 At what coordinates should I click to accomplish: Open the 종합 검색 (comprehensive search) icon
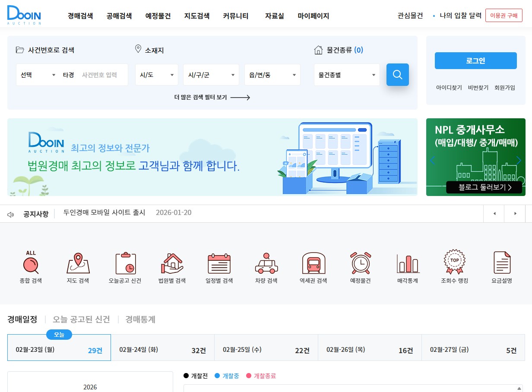point(30,265)
